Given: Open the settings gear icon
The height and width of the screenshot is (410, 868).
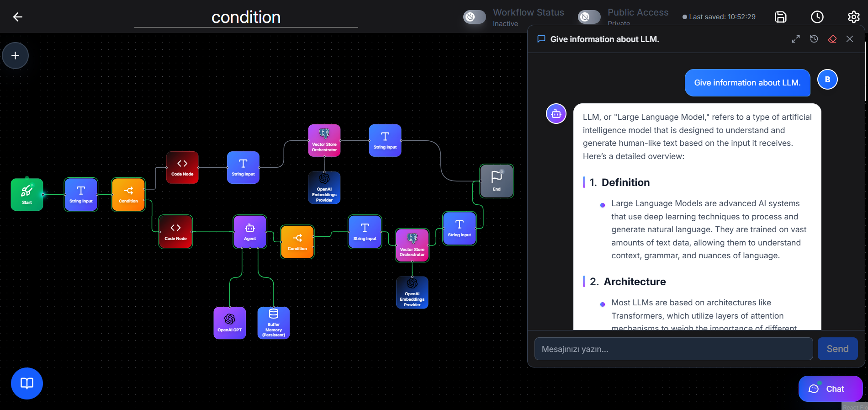Looking at the screenshot, I should point(853,17).
